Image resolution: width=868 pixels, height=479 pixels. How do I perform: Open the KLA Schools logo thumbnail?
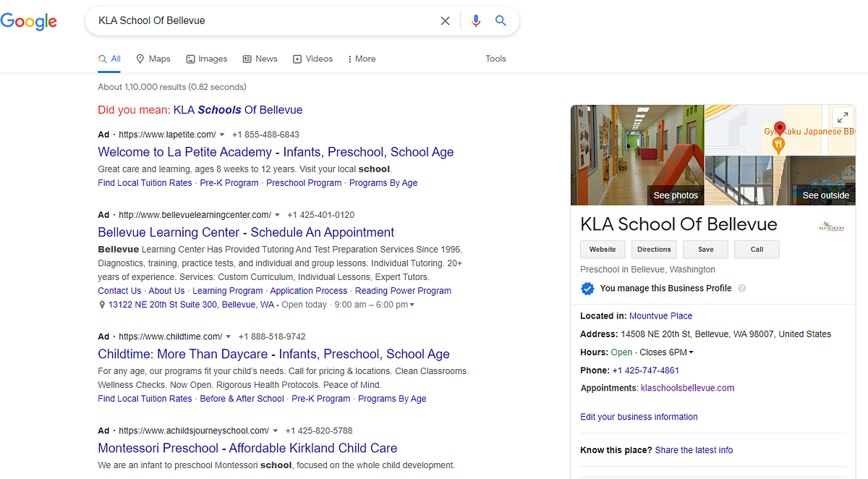click(832, 226)
